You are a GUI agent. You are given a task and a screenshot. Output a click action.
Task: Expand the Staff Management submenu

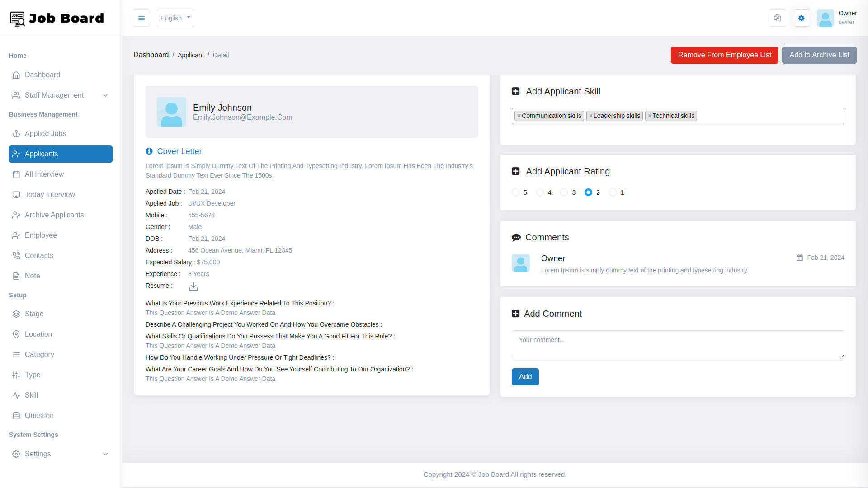point(60,95)
